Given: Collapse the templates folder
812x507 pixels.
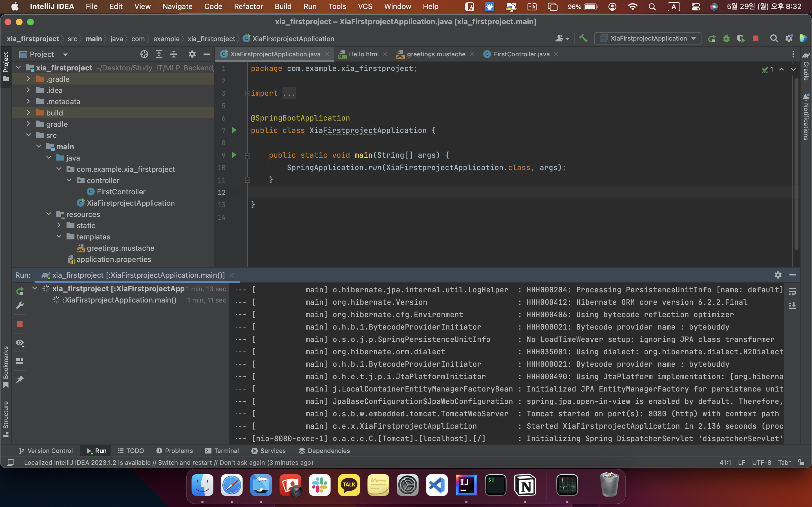Looking at the screenshot, I should point(59,237).
